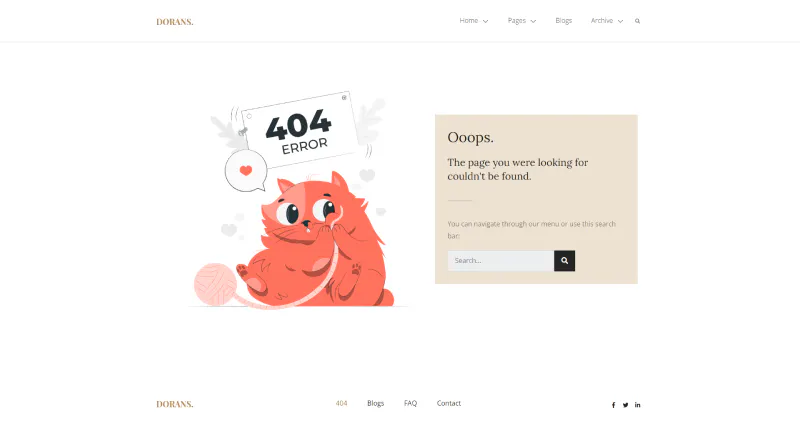
Task: Expand the Home menu chevron
Action: pos(485,21)
